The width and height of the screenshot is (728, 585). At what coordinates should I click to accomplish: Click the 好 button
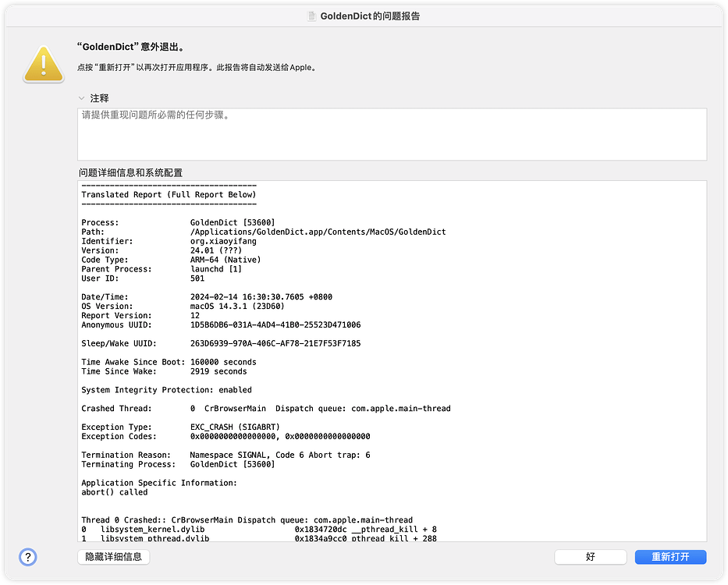[x=590, y=557]
